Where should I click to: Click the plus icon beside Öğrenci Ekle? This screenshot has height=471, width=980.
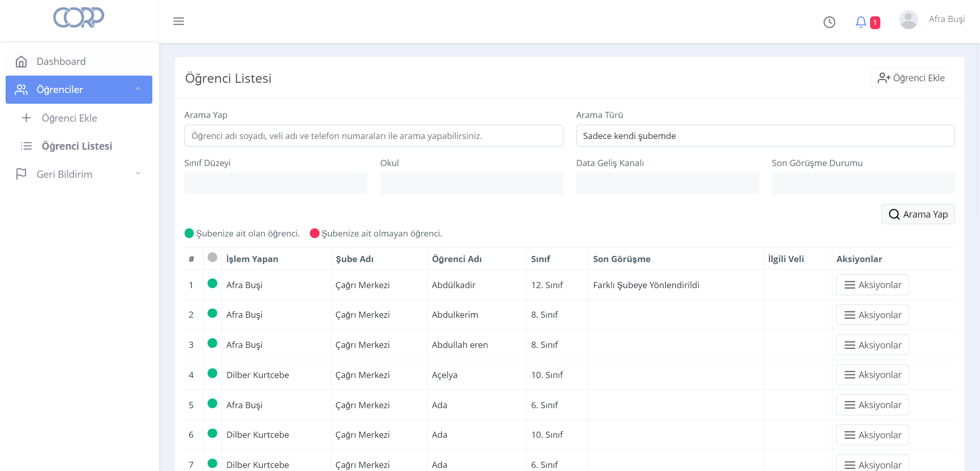(27, 118)
